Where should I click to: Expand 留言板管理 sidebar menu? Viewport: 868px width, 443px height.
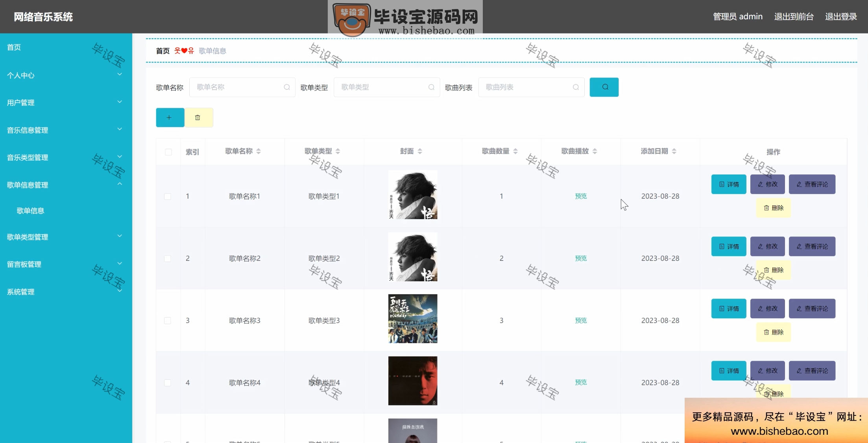click(66, 264)
